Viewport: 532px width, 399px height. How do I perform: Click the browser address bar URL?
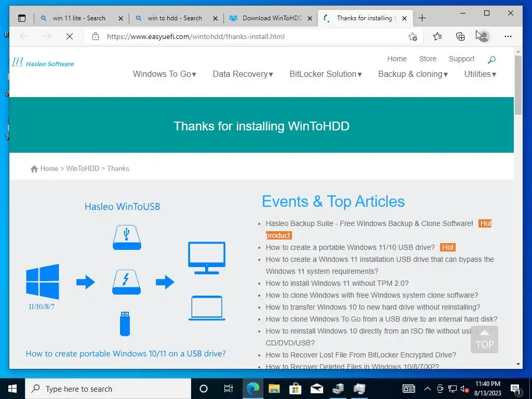pyautogui.click(x=196, y=37)
